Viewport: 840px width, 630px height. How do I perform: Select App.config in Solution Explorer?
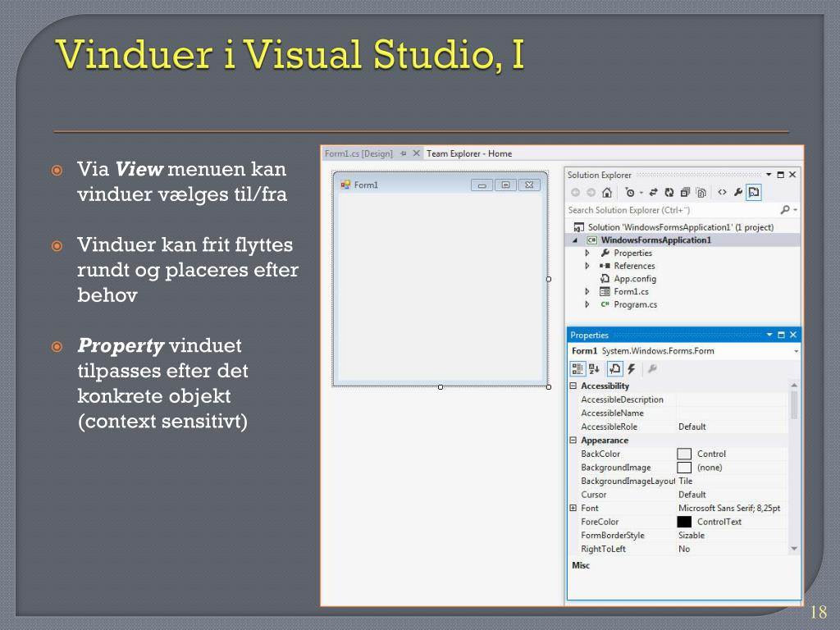[x=635, y=279]
